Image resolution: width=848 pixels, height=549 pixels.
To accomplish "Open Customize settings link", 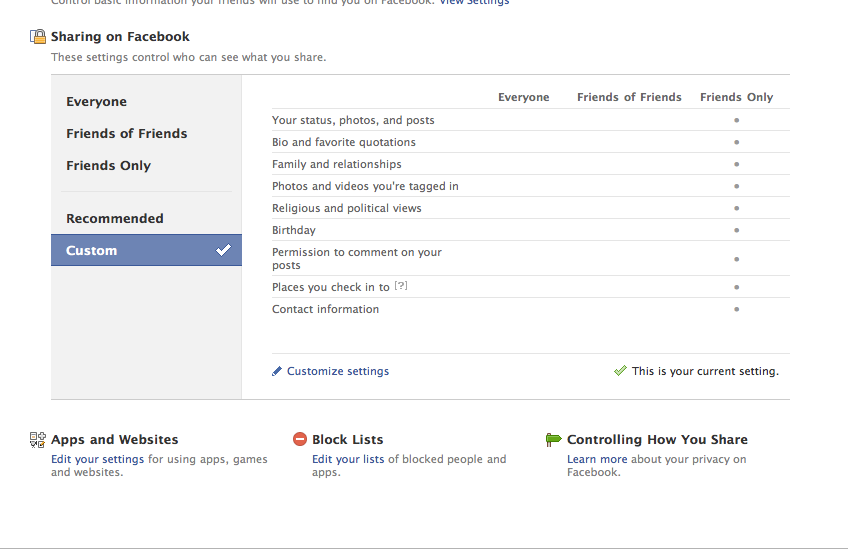I will coord(338,371).
